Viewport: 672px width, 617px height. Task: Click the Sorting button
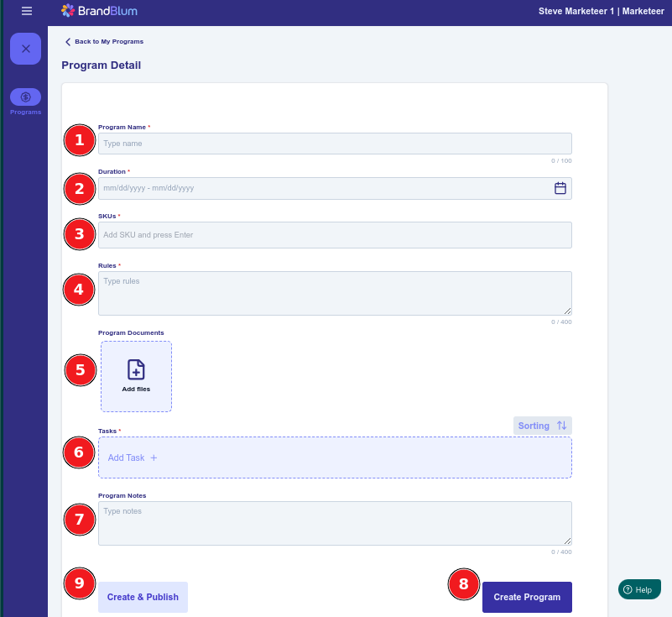pyautogui.click(x=543, y=426)
